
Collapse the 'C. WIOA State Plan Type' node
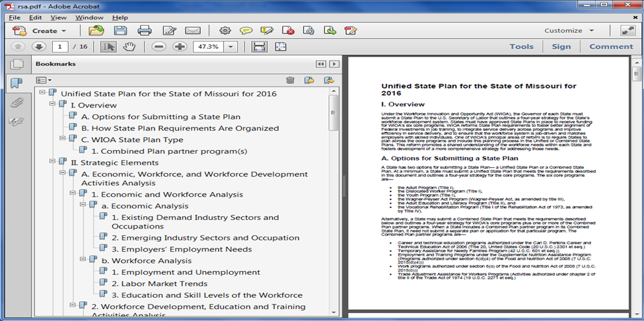point(62,139)
